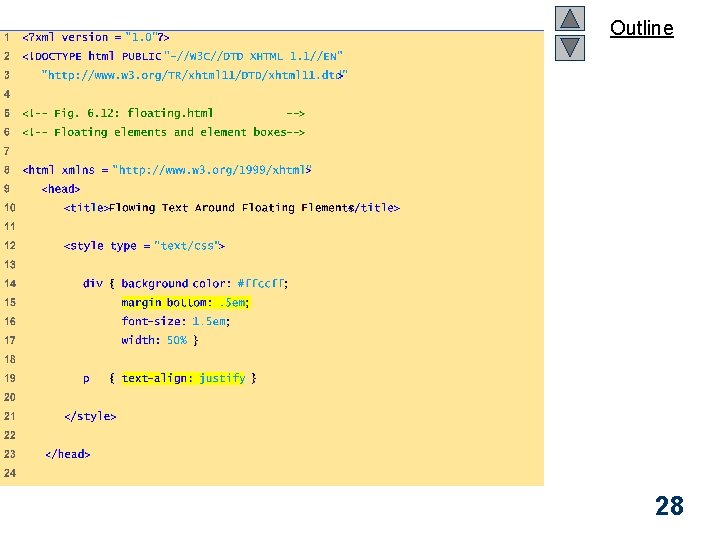720x540 pixels.
Task: Click highlighted margin-bottom .5em text
Action: click(186, 303)
